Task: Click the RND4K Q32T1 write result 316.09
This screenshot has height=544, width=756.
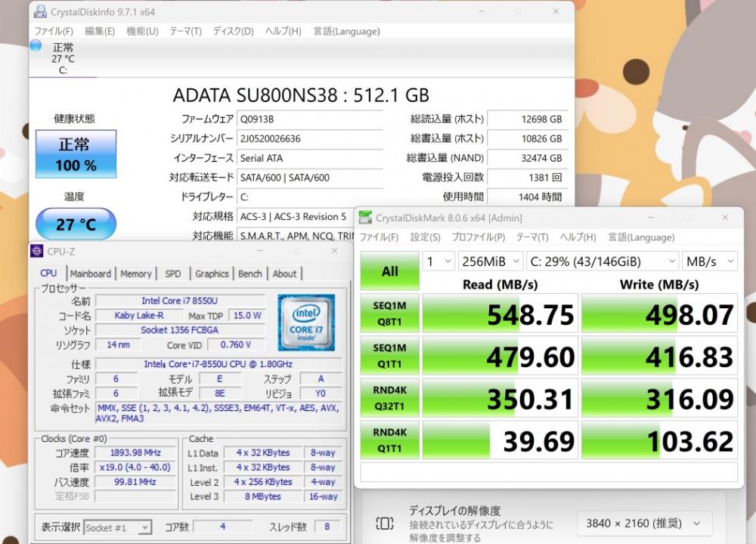Action: tap(659, 398)
